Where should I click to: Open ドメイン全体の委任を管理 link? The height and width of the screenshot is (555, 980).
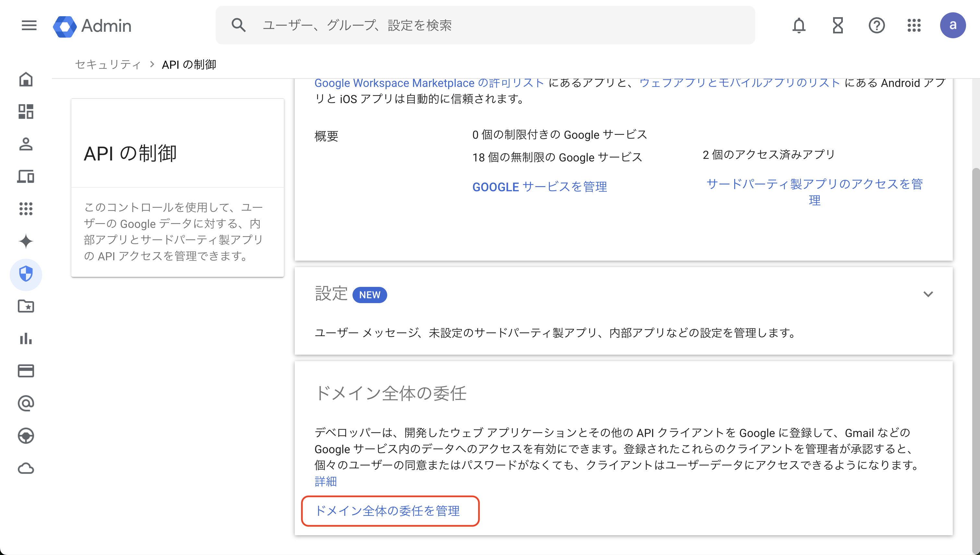tap(387, 511)
